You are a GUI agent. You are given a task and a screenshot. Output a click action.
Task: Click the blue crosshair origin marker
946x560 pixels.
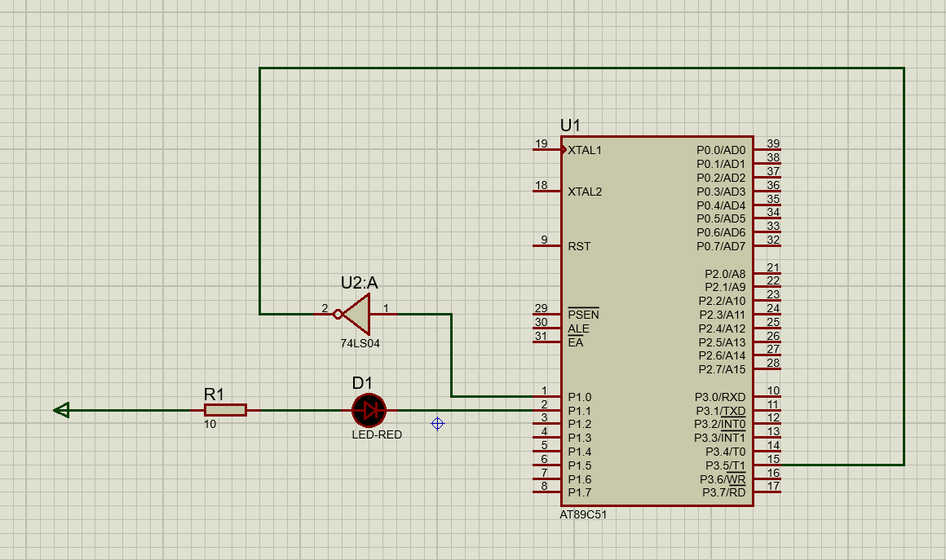[x=438, y=424]
